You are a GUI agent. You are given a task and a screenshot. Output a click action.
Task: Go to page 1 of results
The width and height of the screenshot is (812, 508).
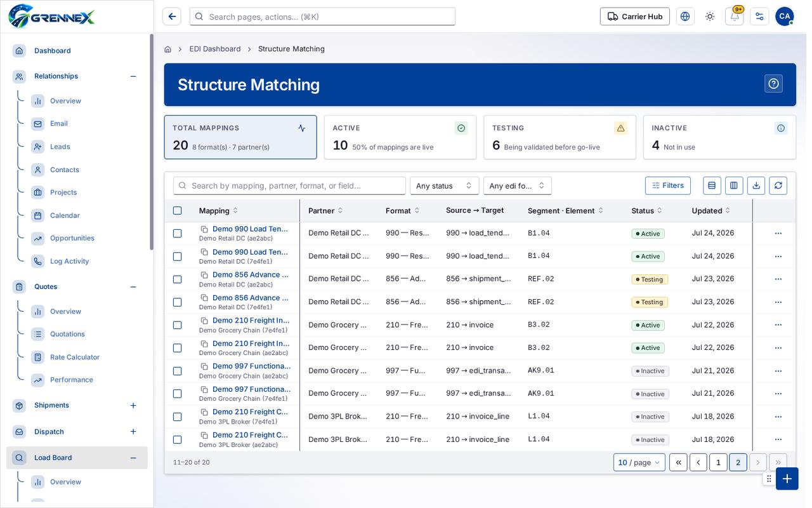[x=718, y=462]
